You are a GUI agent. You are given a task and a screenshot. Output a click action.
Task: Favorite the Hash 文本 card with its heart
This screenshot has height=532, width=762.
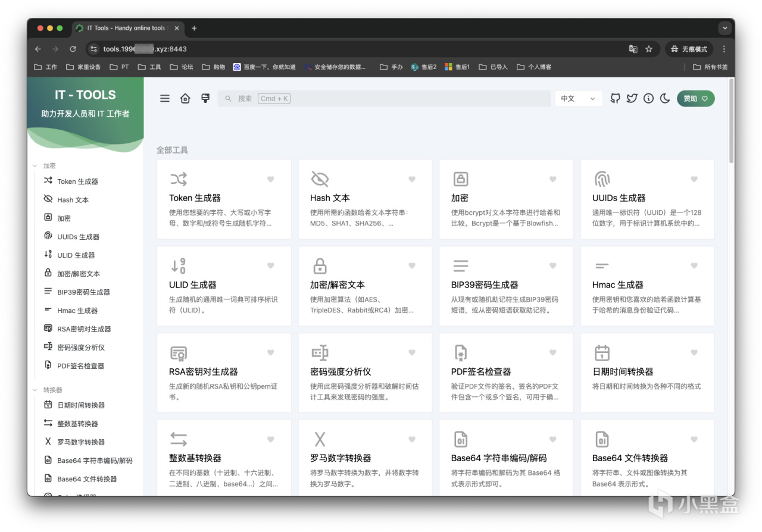tap(411, 179)
